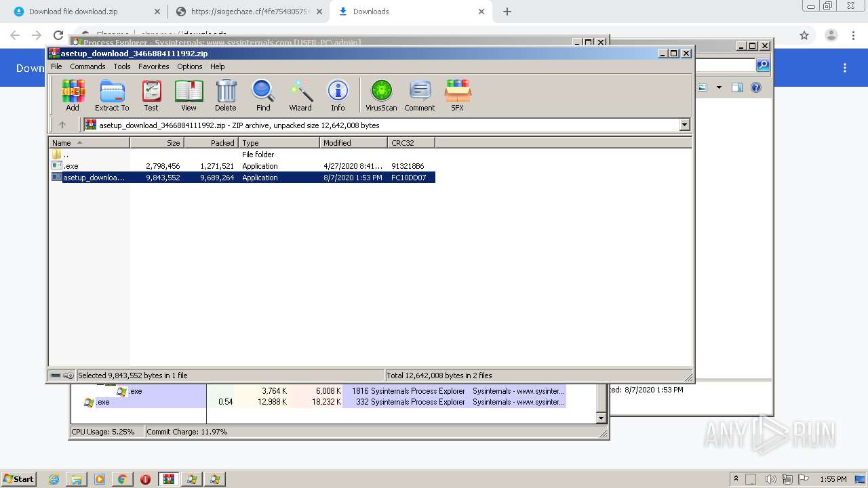Open Downloads page three-dot menu
Viewport: 868px width, 488px height.
(845, 68)
